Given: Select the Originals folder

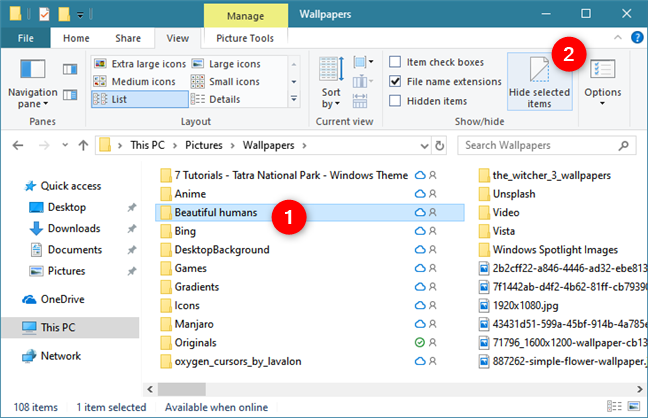Looking at the screenshot, I should [x=195, y=343].
